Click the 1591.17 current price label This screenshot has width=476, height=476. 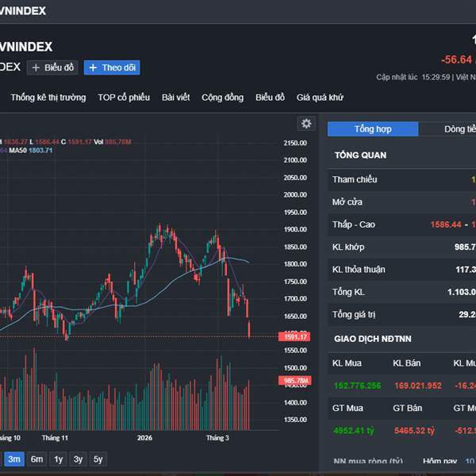tap(294, 336)
